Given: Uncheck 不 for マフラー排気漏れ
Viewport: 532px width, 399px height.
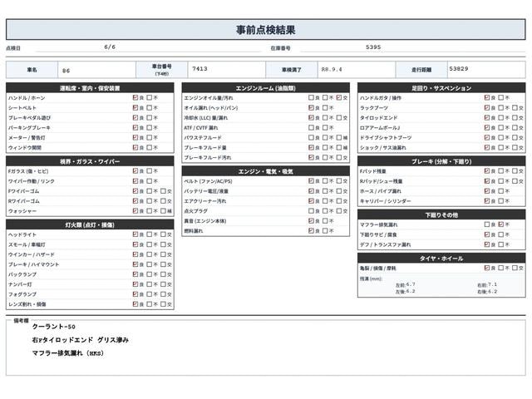Looking at the screenshot, I should [x=500, y=224].
